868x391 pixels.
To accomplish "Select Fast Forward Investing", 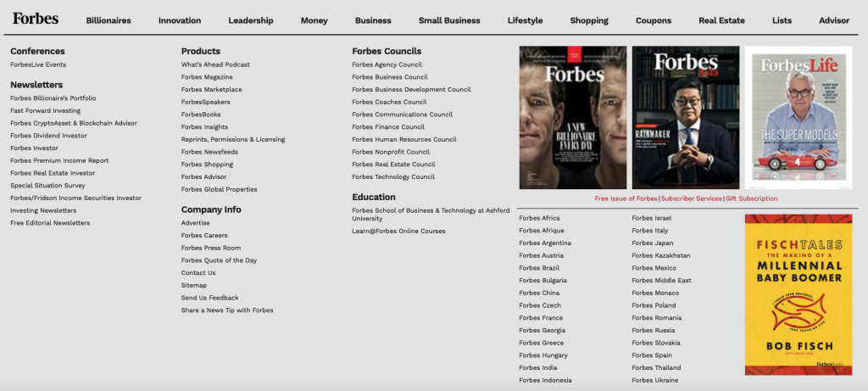I will (x=46, y=111).
